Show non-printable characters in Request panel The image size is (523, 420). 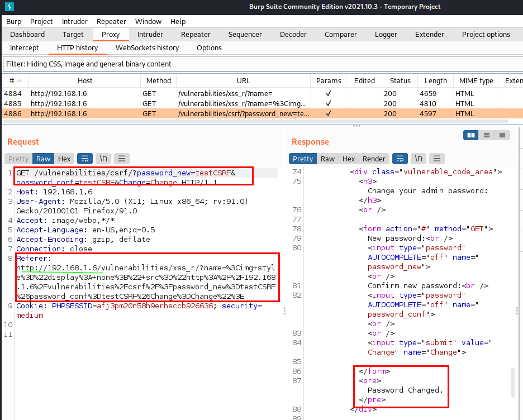(103, 159)
